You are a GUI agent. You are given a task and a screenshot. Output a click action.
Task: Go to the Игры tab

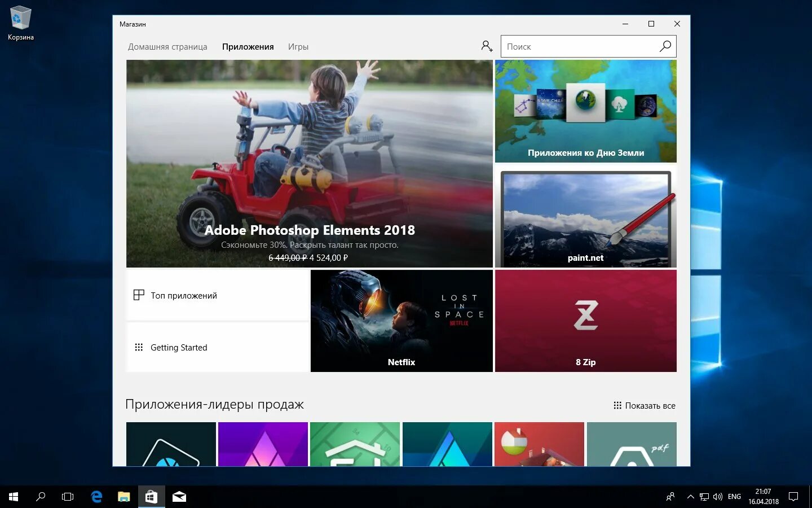tap(298, 47)
